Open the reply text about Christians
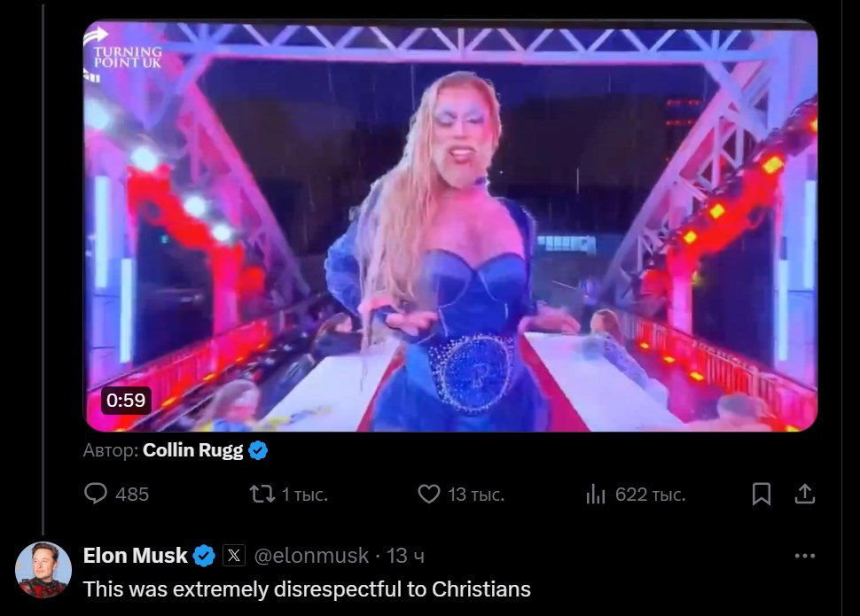The image size is (860, 616). 307,589
